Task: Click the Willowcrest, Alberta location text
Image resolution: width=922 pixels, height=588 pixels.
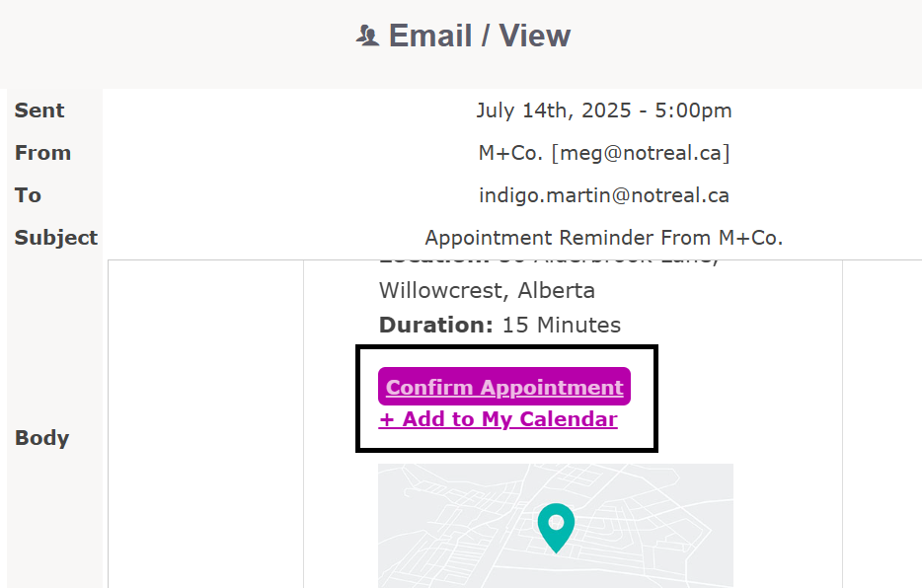Action: [487, 291]
